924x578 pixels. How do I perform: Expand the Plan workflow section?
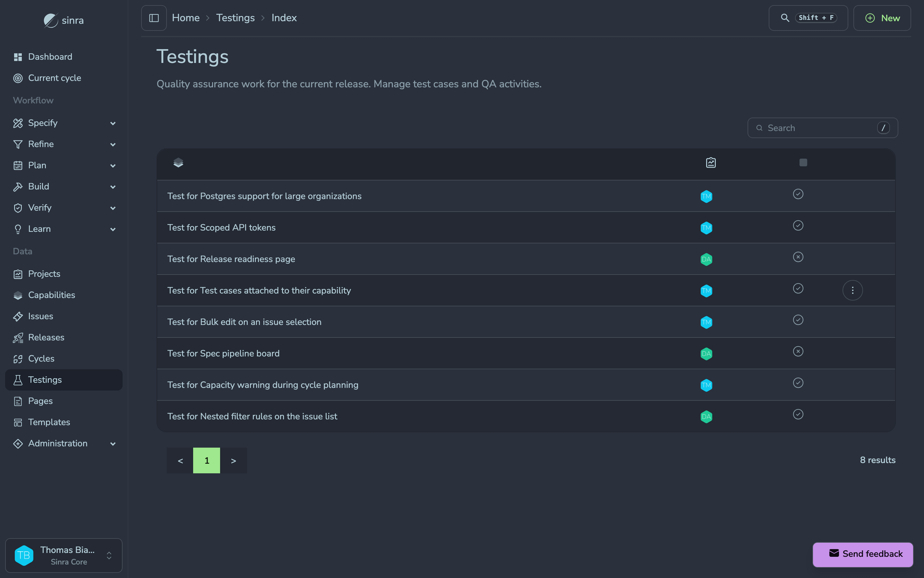[64, 165]
